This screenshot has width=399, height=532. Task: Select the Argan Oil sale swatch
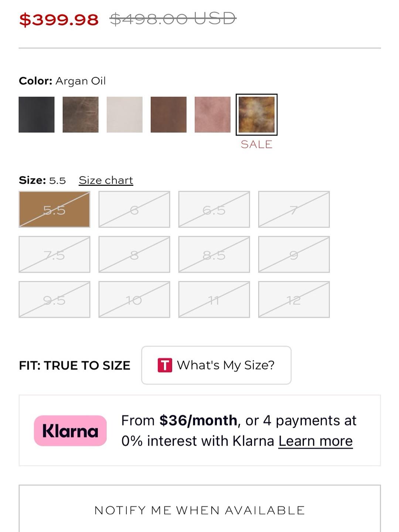(x=256, y=115)
